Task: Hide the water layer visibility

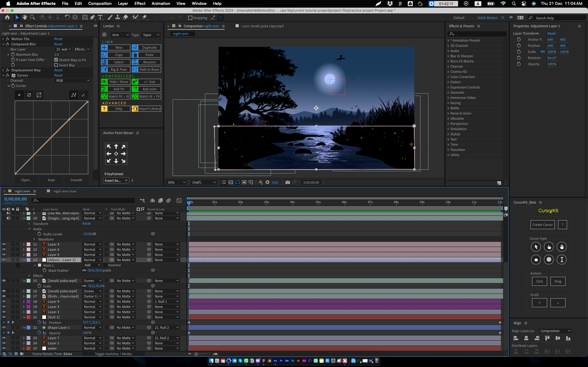Action: [x=4, y=348]
